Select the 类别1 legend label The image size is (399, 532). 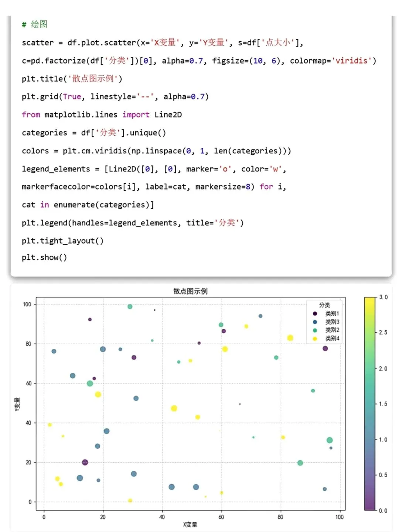tap(332, 313)
